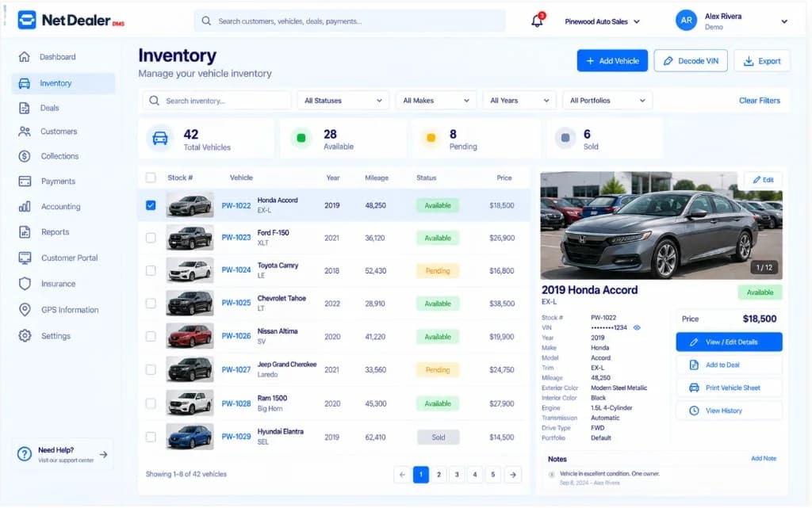Click the Add Note link
This screenshot has height=508, width=812.
click(764, 458)
